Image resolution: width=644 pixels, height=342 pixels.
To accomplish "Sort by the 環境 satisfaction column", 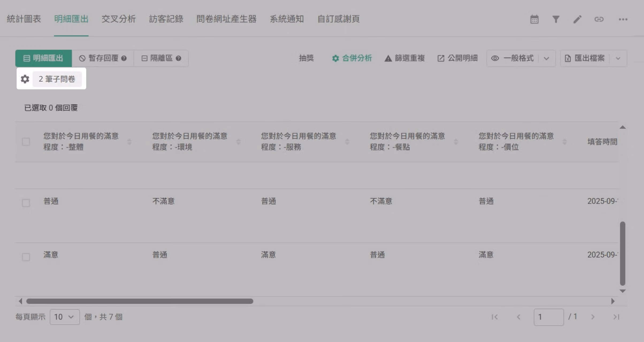I will click(238, 142).
